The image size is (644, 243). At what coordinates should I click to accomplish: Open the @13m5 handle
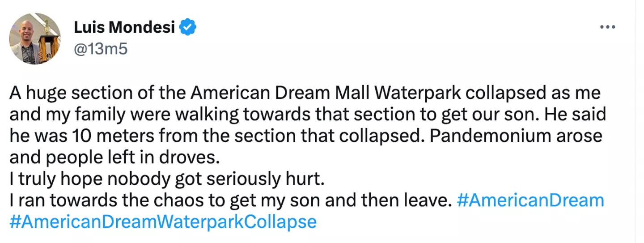point(100,49)
